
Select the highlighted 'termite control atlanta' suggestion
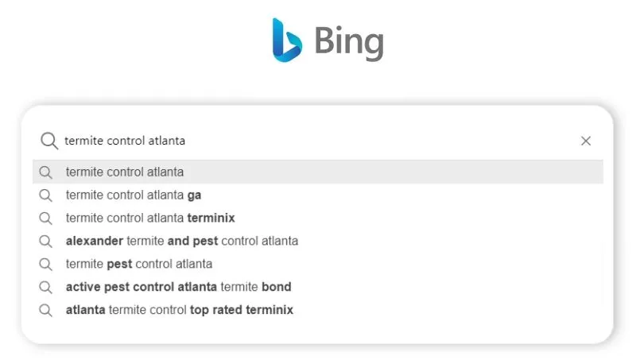coord(125,172)
